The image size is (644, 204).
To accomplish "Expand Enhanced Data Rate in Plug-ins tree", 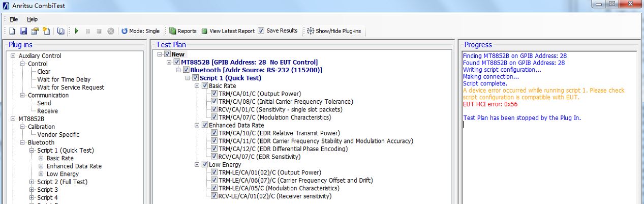I will click(41, 166).
